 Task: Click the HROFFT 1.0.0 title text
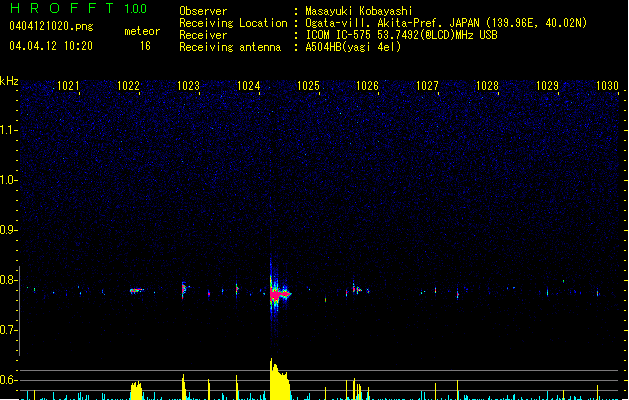78,8
